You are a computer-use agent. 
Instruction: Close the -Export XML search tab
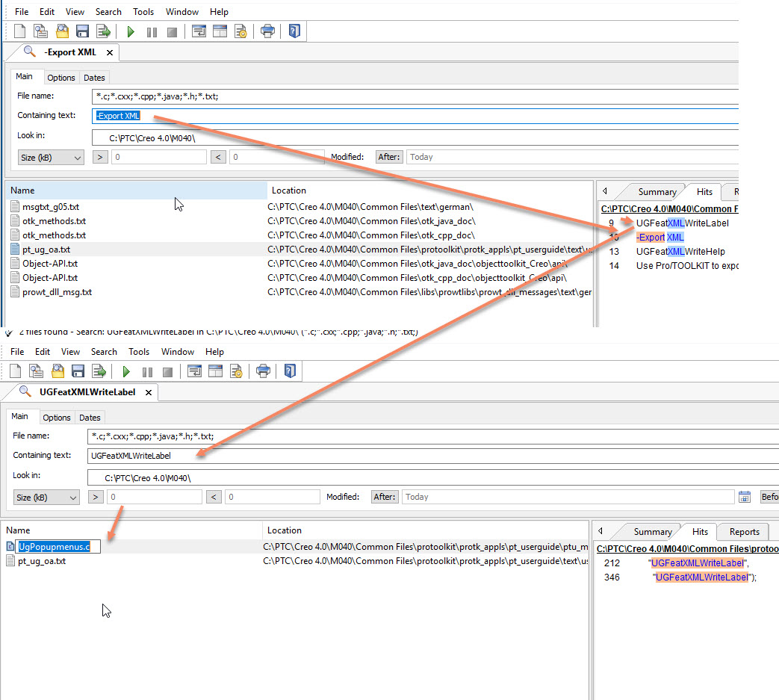109,52
